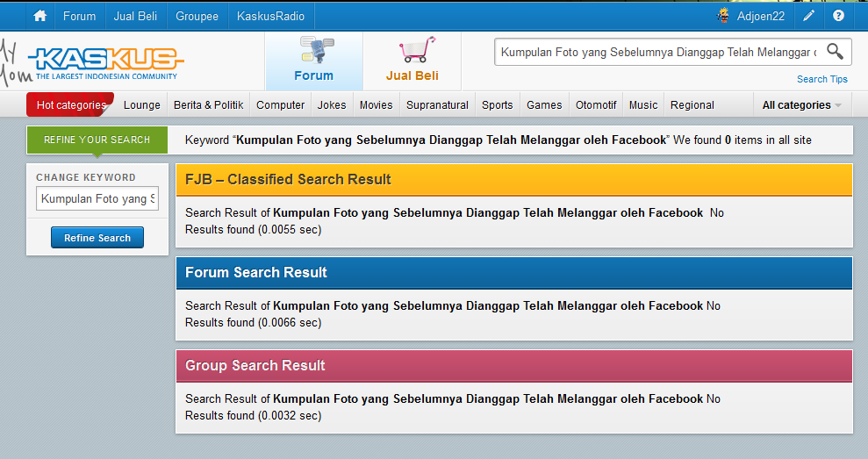Open the Computer category
Screen dimensions: 868x459
(x=280, y=104)
